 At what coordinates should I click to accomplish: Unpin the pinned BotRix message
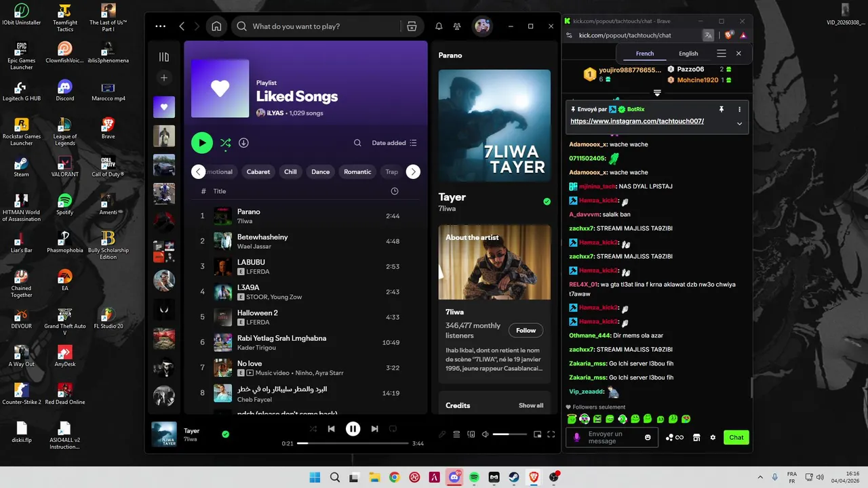pos(722,109)
